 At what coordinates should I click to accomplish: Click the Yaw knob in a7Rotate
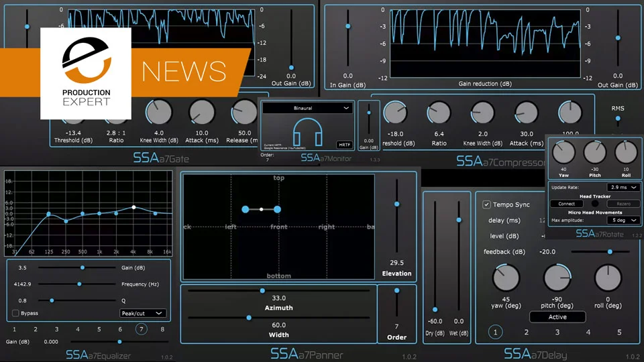point(563,153)
